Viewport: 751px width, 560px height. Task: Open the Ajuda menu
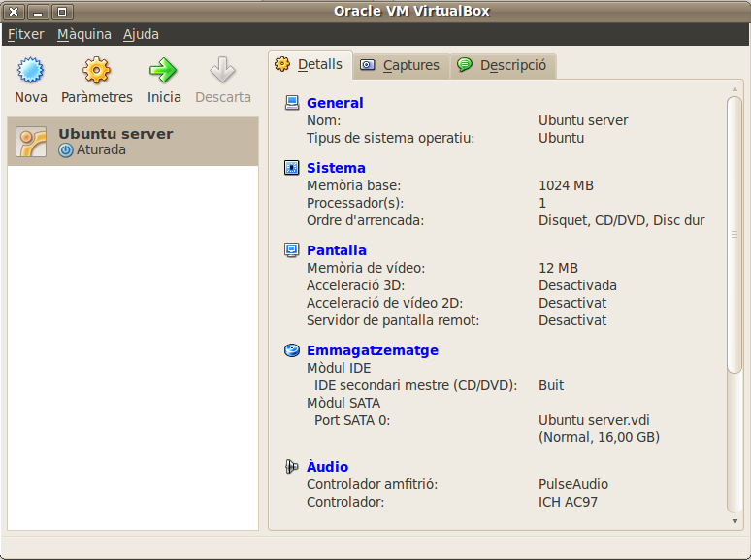click(141, 34)
